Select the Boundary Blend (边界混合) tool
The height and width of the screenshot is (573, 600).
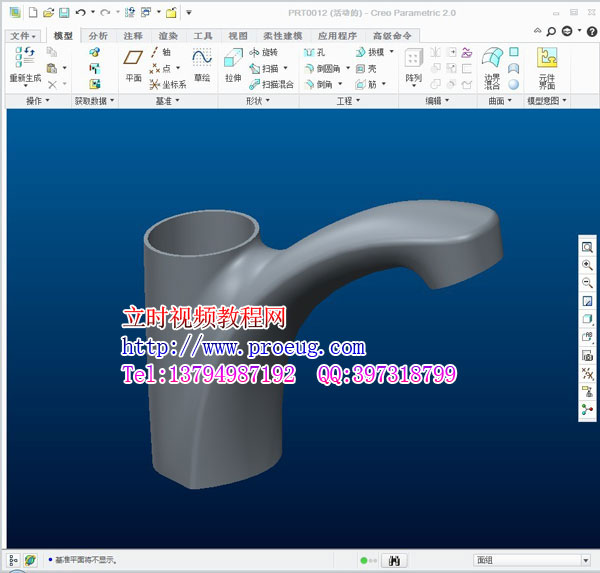click(492, 68)
